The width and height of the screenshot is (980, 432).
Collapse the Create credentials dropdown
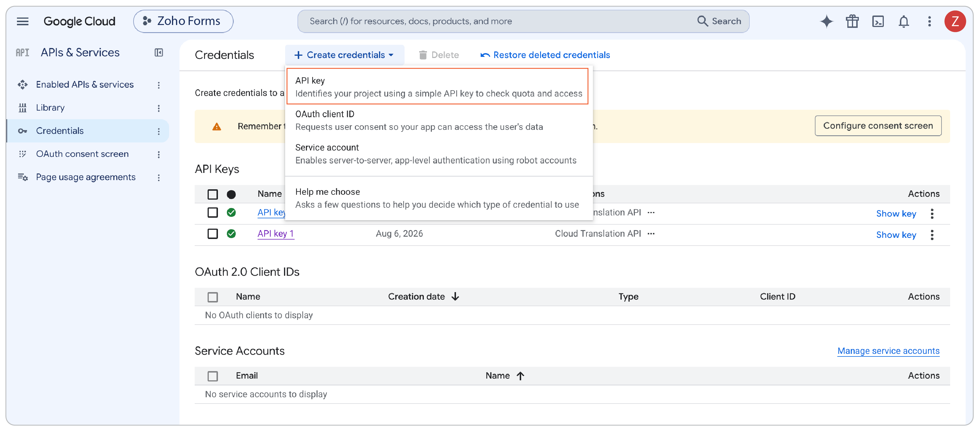(x=344, y=55)
